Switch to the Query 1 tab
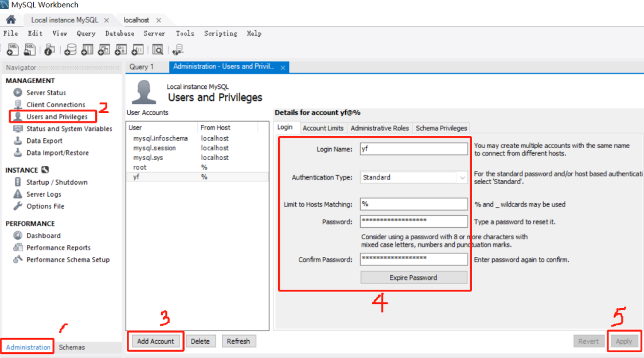The height and width of the screenshot is (358, 644). [142, 67]
